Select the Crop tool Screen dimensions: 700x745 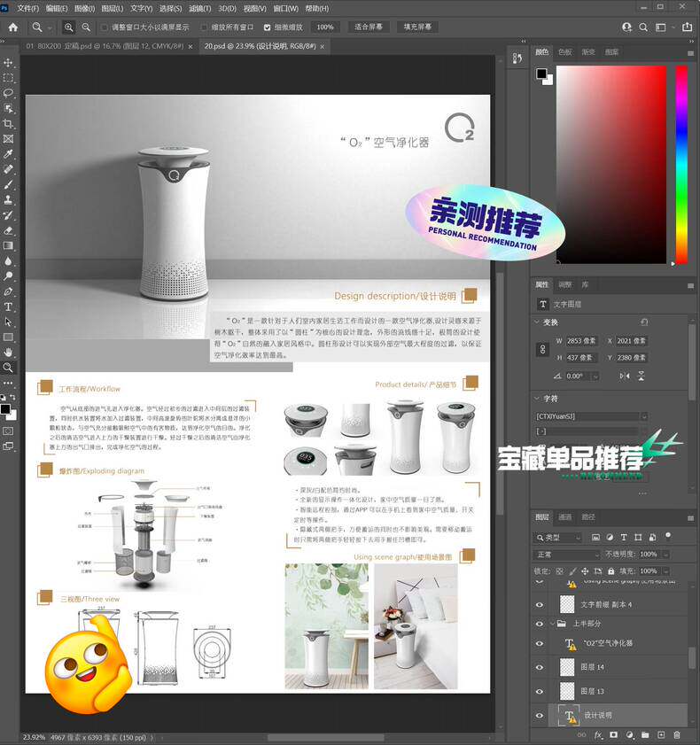8,123
